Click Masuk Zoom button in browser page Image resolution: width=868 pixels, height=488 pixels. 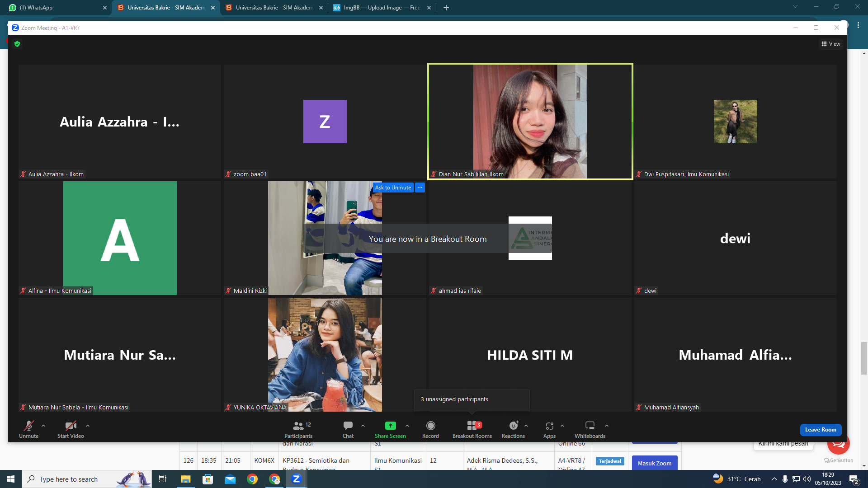[x=655, y=463]
